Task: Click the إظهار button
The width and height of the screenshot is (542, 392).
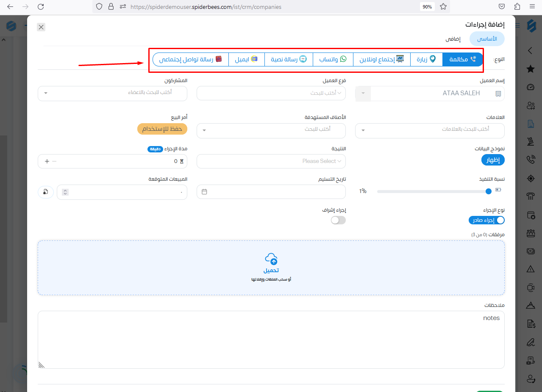Action: [493, 160]
